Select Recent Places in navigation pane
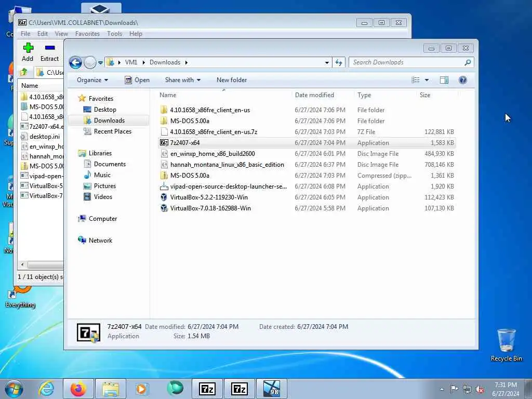 tap(112, 131)
